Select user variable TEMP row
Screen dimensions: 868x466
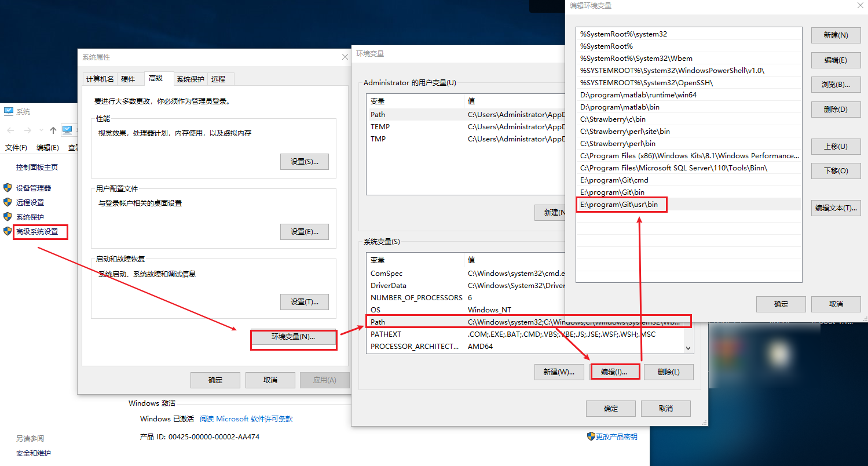pyautogui.click(x=466, y=126)
